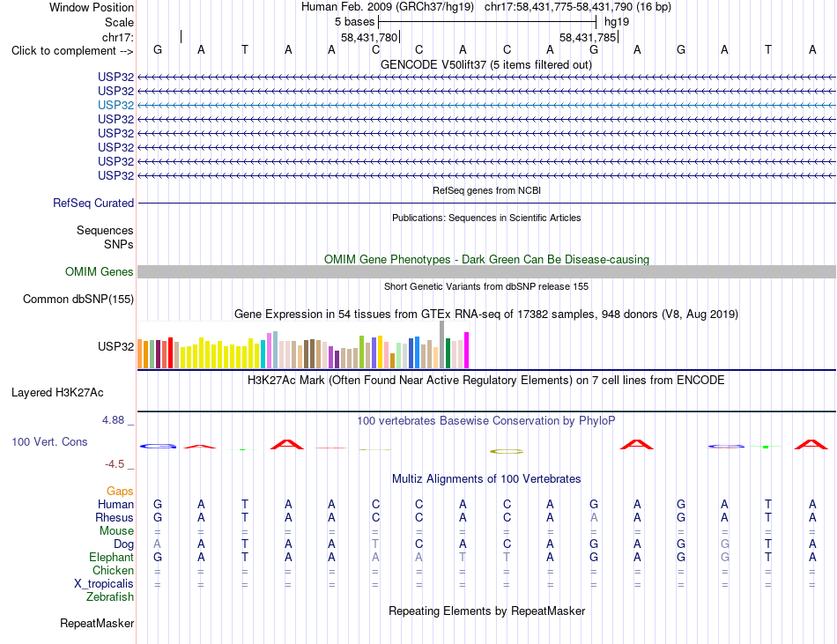Screen dimensions: 837x644
Task: Click the 'chr17:' ruler label
Action: tap(117, 37)
